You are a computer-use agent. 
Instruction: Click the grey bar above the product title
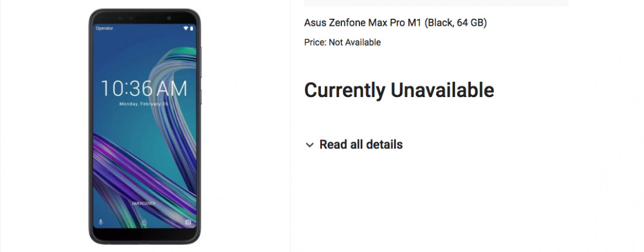pos(436,3)
